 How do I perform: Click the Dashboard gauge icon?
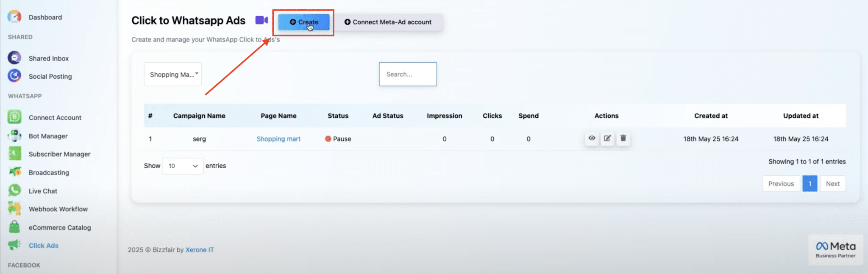[14, 17]
